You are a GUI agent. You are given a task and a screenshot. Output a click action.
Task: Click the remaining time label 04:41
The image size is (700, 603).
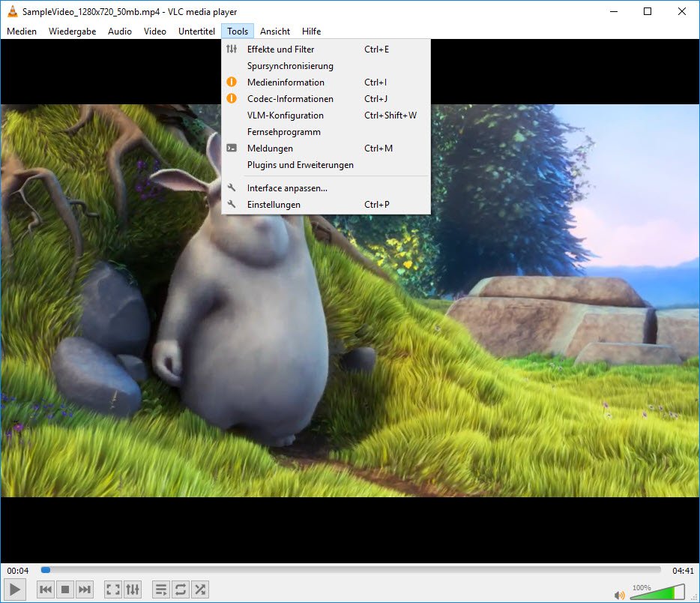coord(682,571)
